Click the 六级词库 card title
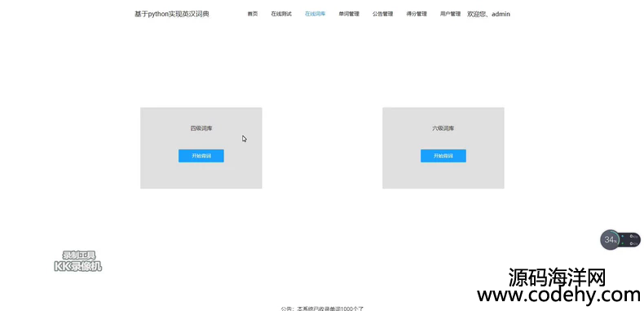 click(x=443, y=128)
